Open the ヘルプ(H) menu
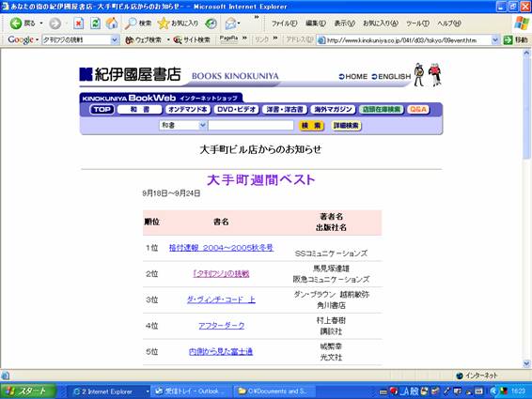 pyautogui.click(x=449, y=23)
